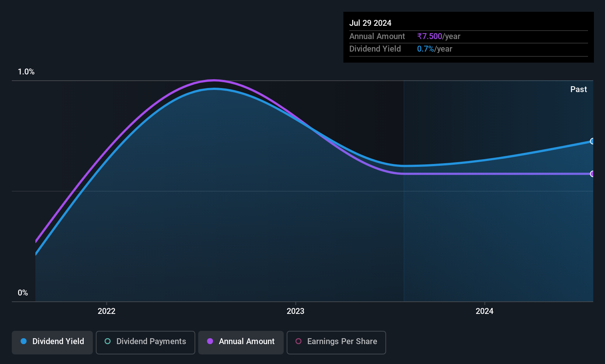The height and width of the screenshot is (364, 605).
Task: Click the Past region label
Action: tap(578, 89)
